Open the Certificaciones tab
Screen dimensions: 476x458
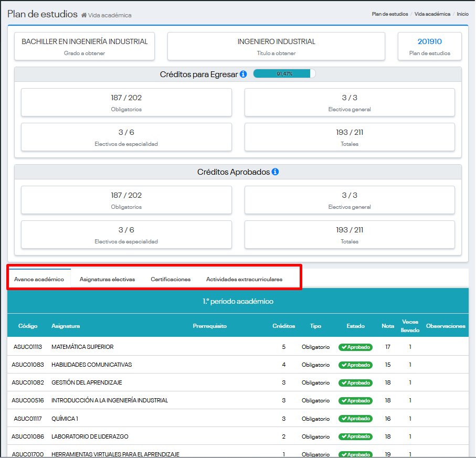[171, 279]
